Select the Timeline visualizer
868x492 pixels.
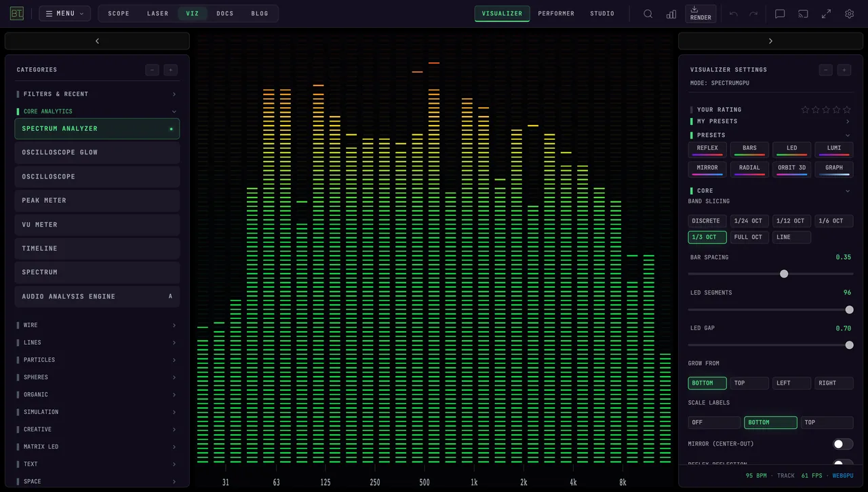coord(97,248)
